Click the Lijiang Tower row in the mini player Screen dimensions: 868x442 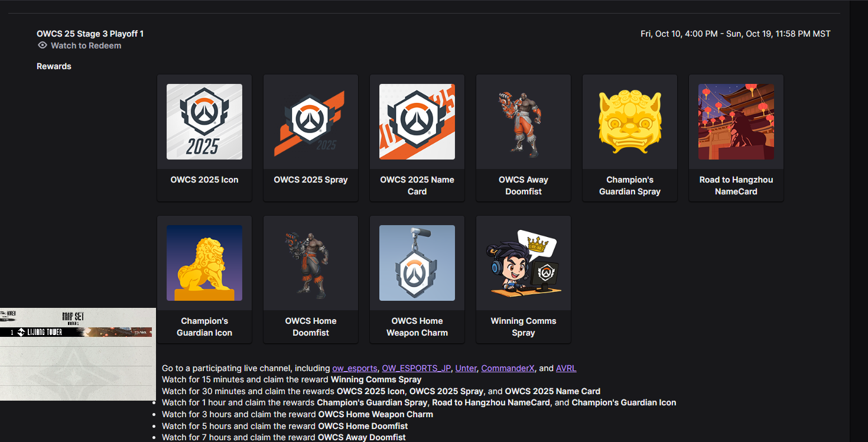coord(76,332)
